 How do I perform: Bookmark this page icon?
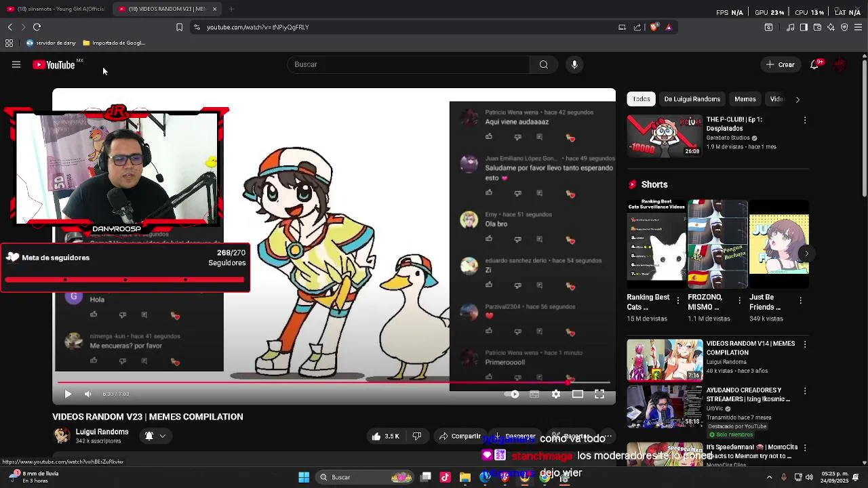pos(179,27)
